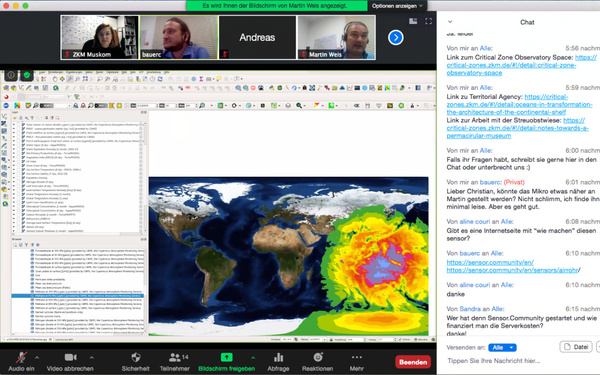Viewport: 600px width, 375px height.
Task: Unmute microphone with Audio ein icon
Action: (21, 357)
